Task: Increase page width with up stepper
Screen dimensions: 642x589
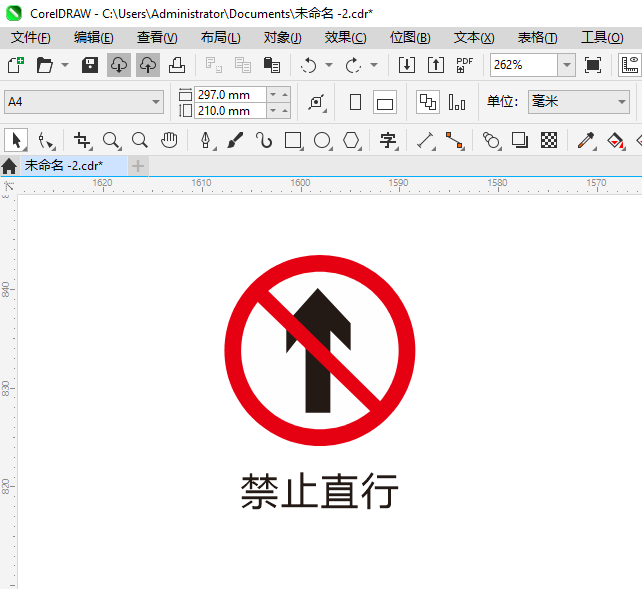Action: tap(285, 95)
